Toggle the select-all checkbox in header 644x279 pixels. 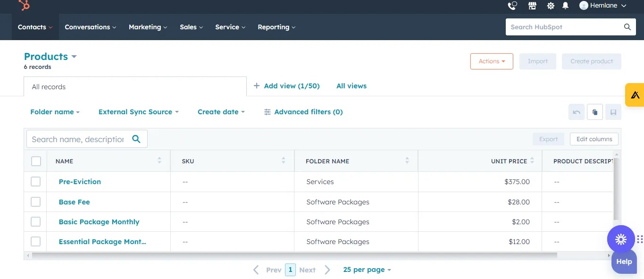(x=36, y=161)
